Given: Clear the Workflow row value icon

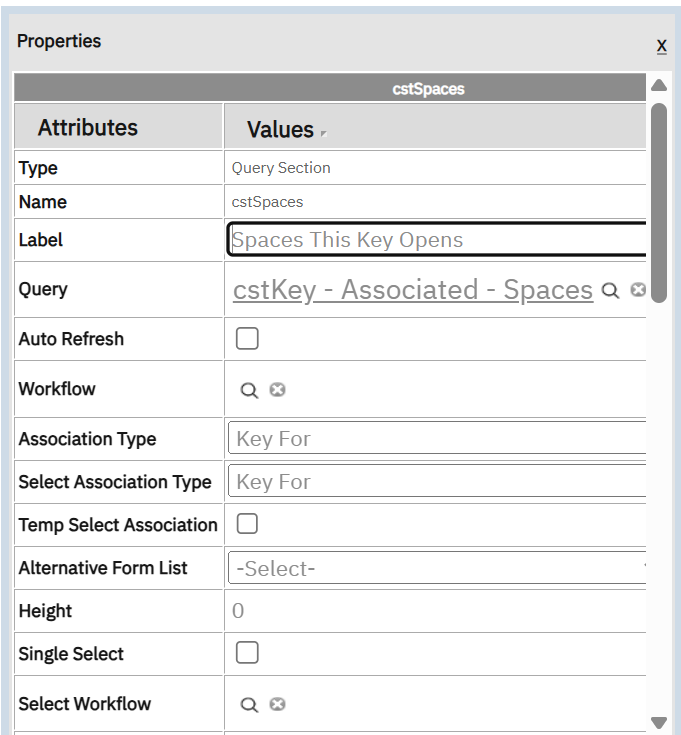Looking at the screenshot, I should pyautogui.click(x=277, y=389).
